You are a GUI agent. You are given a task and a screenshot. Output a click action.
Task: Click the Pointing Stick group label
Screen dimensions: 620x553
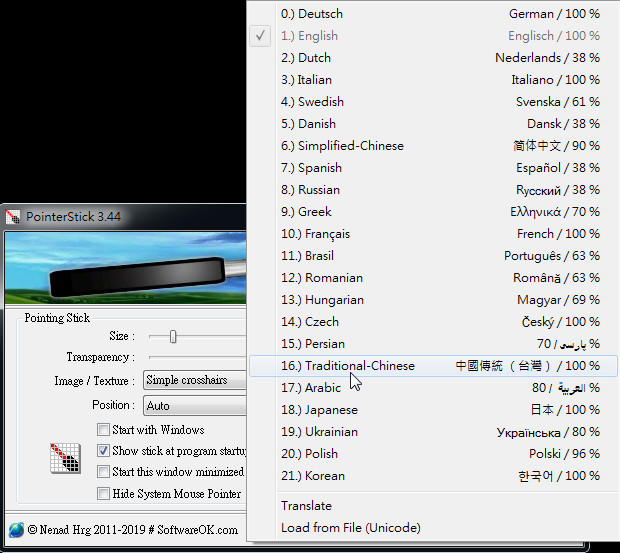57,318
